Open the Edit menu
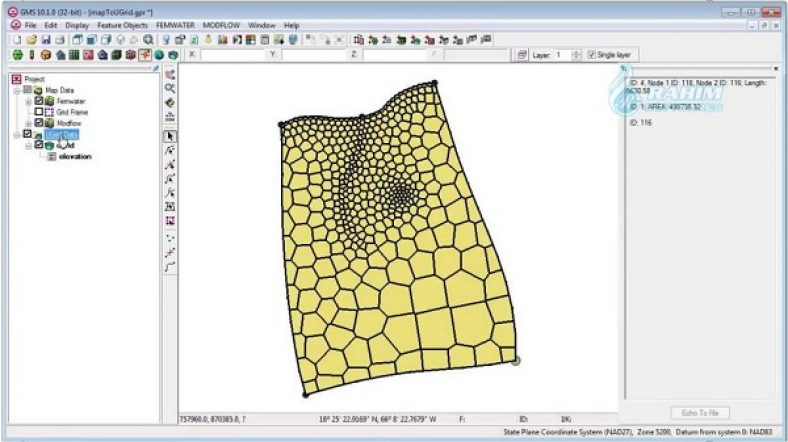This screenshot has height=442, width=788. [50, 25]
